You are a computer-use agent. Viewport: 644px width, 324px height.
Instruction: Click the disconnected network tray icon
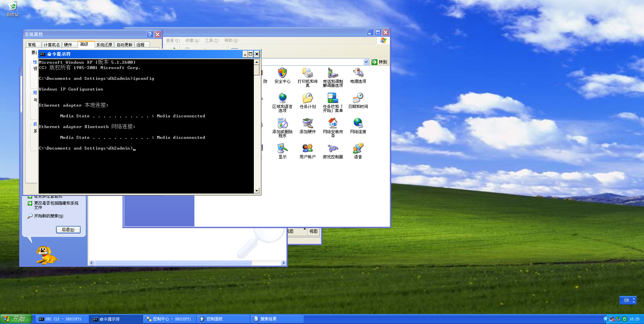pyautogui.click(x=612, y=319)
